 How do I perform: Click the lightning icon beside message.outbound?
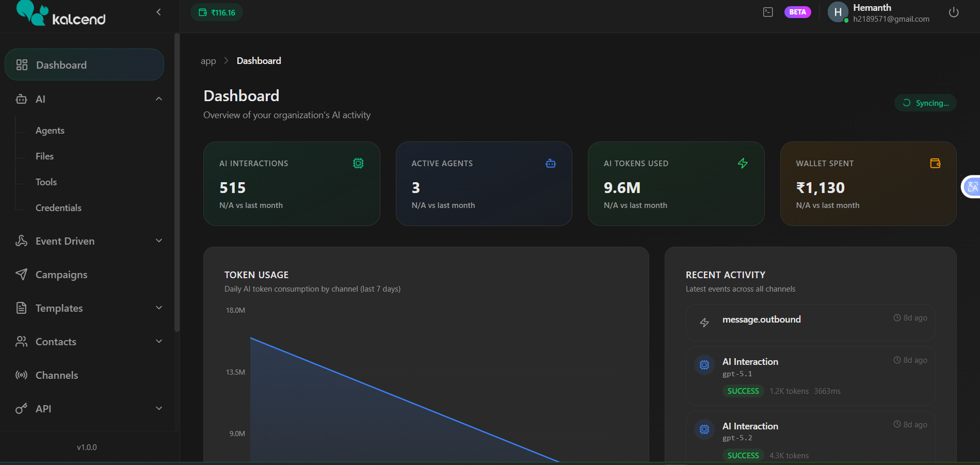pos(704,323)
